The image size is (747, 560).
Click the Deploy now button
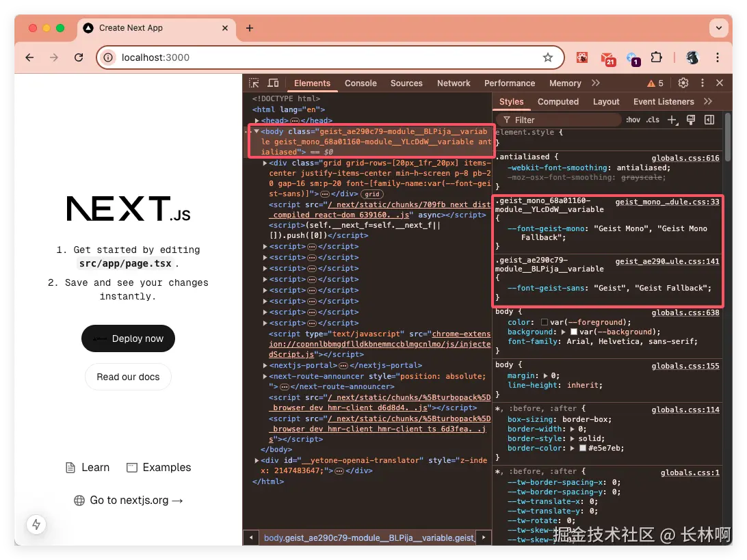[128, 338]
